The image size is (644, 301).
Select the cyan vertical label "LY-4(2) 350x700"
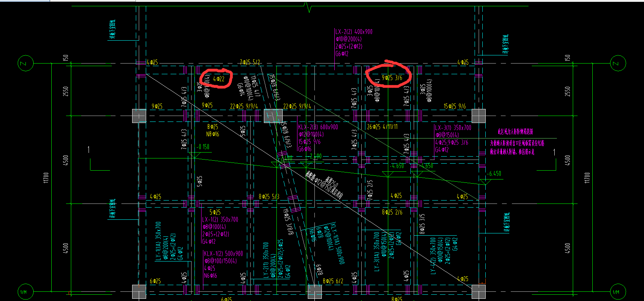coord(433,256)
